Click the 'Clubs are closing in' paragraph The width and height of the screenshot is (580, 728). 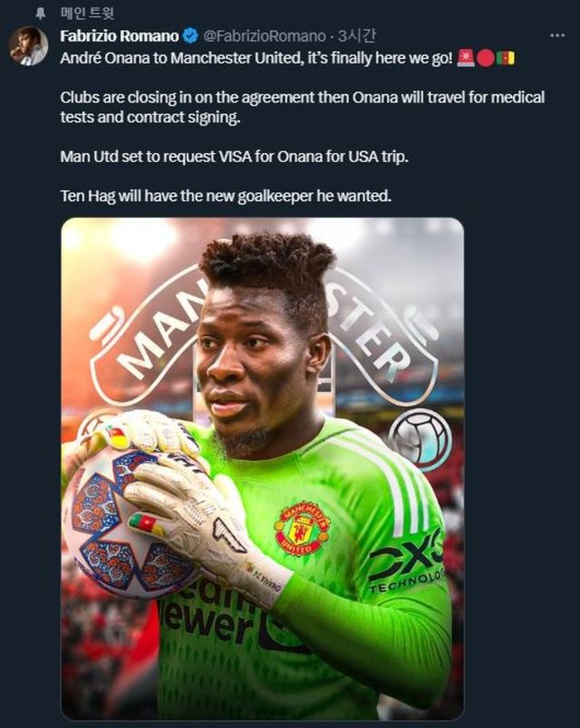302,107
